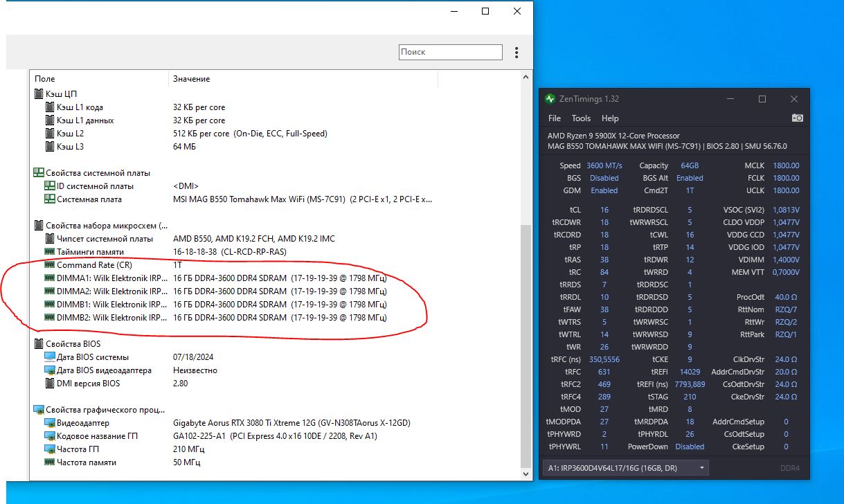Open the three-dot options menu beside search

click(517, 53)
